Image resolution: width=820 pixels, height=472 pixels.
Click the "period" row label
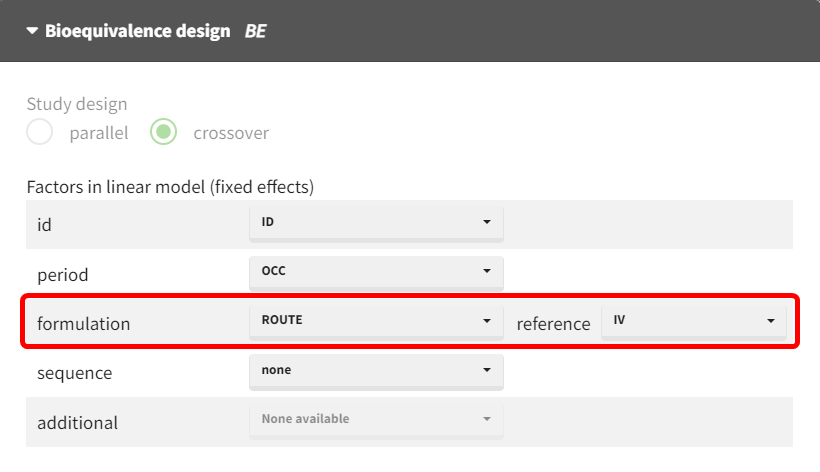click(x=62, y=274)
